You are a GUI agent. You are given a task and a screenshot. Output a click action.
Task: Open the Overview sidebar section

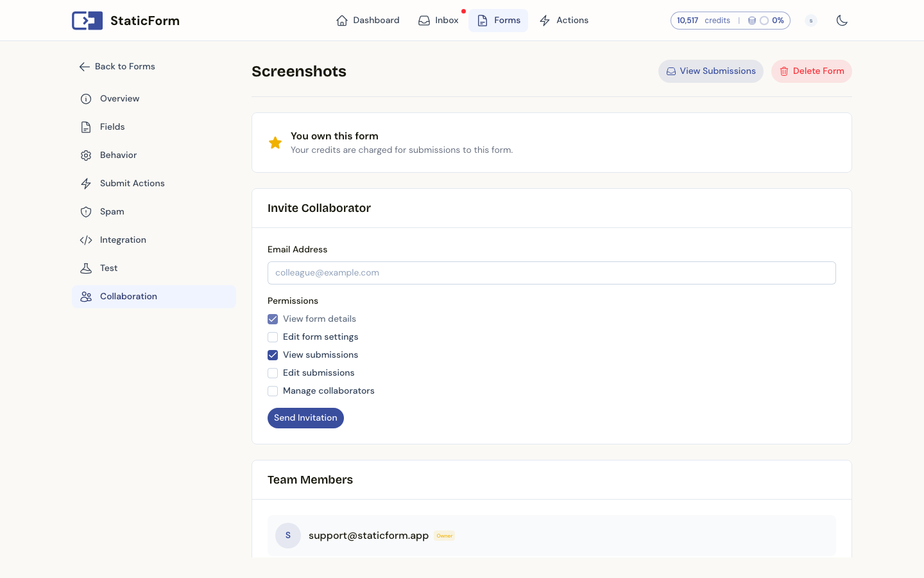[154, 99]
